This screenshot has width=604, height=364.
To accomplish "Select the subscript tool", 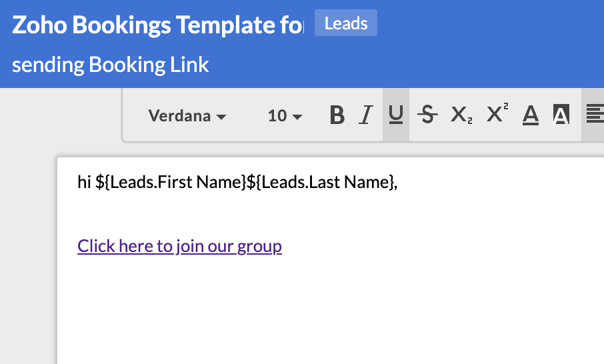I will (461, 115).
